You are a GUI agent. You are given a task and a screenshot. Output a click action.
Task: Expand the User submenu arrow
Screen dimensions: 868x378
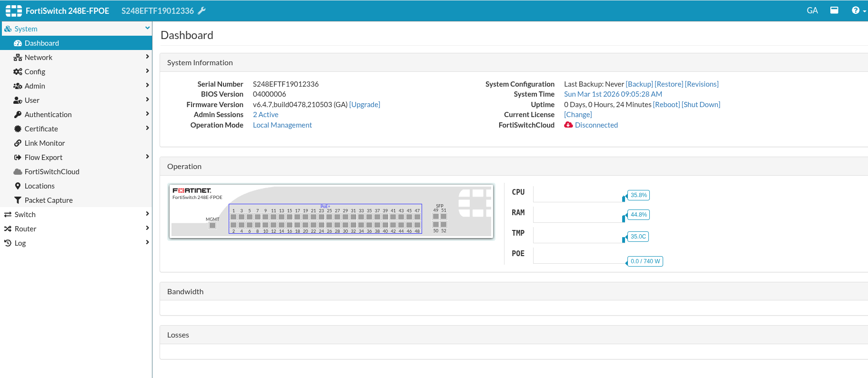[x=147, y=99]
